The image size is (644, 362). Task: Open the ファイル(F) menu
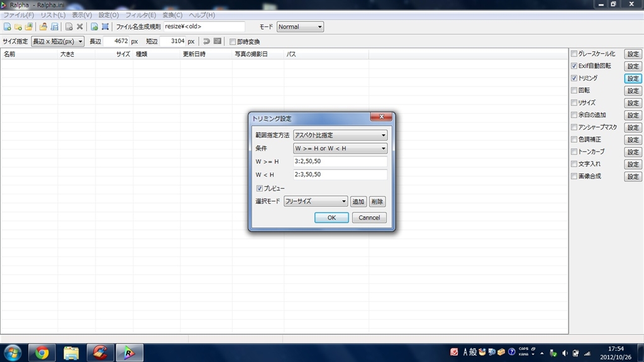(x=18, y=15)
